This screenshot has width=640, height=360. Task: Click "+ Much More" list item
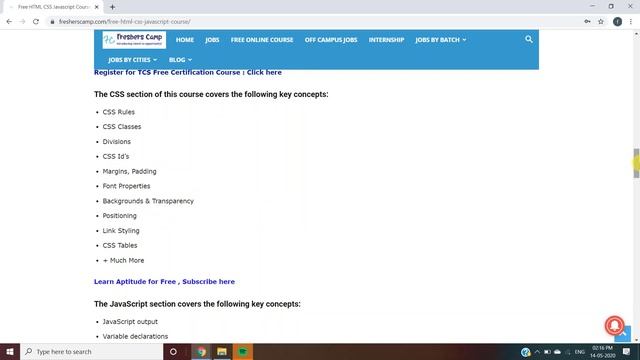[123, 260]
